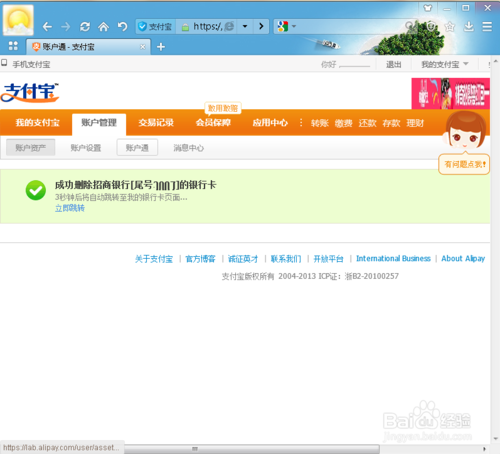
Task: Click the horizontal scrollbar thumb
Action: coord(252,449)
